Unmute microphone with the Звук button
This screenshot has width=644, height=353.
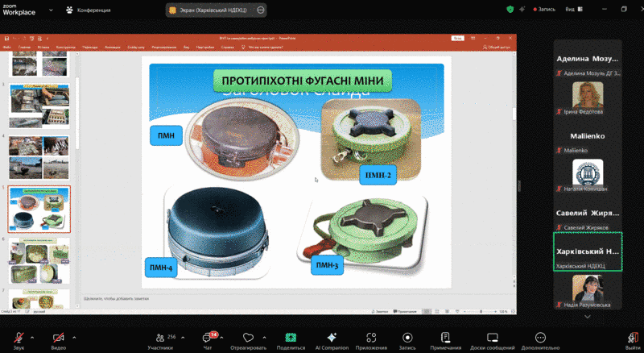click(x=19, y=341)
